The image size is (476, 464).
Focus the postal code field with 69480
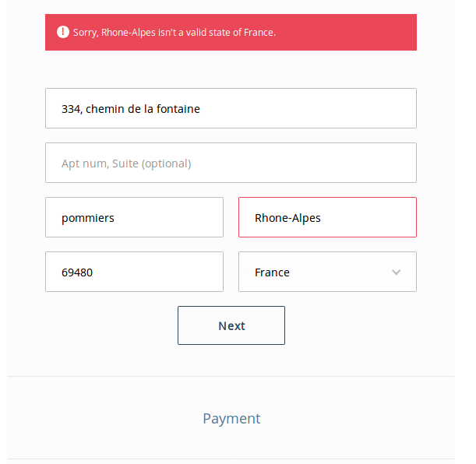coord(134,272)
